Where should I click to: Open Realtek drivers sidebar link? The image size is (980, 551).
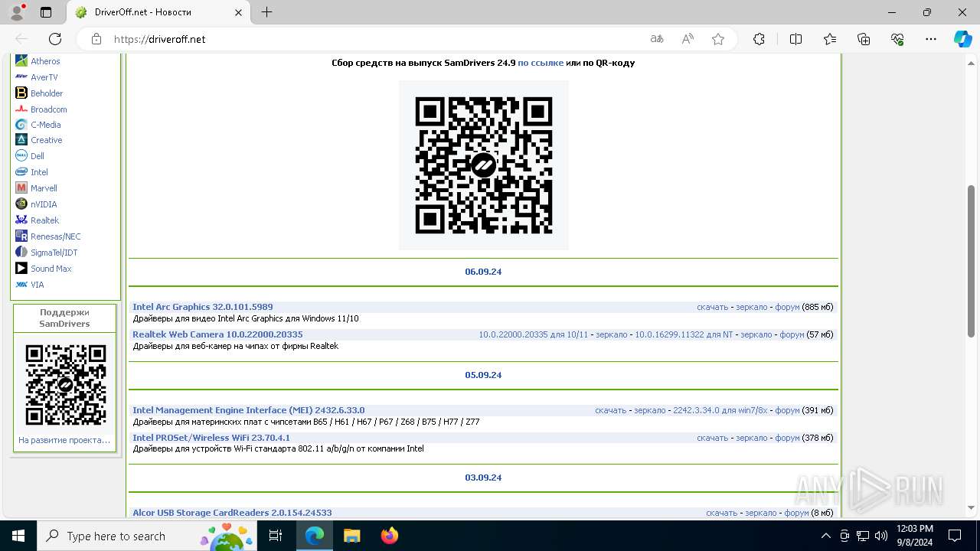pyautogui.click(x=44, y=220)
